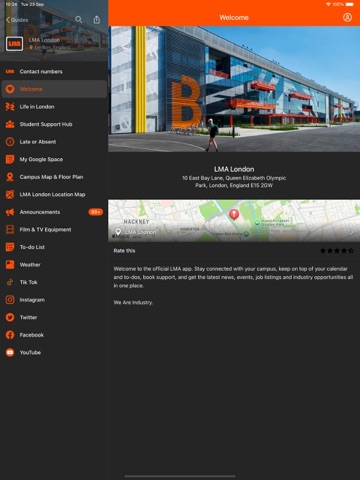The height and width of the screenshot is (480, 360).
Task: Open Late or Absent
Action: click(x=54, y=142)
